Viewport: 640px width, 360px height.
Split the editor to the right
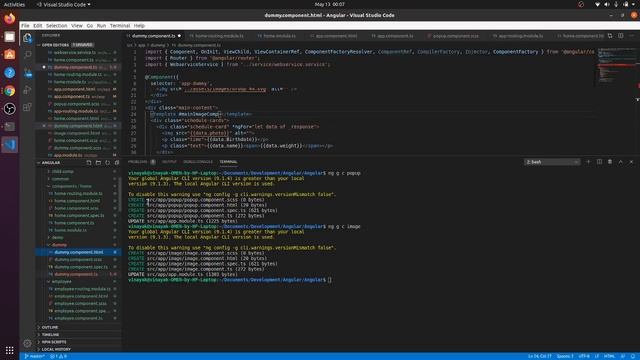click(620, 36)
